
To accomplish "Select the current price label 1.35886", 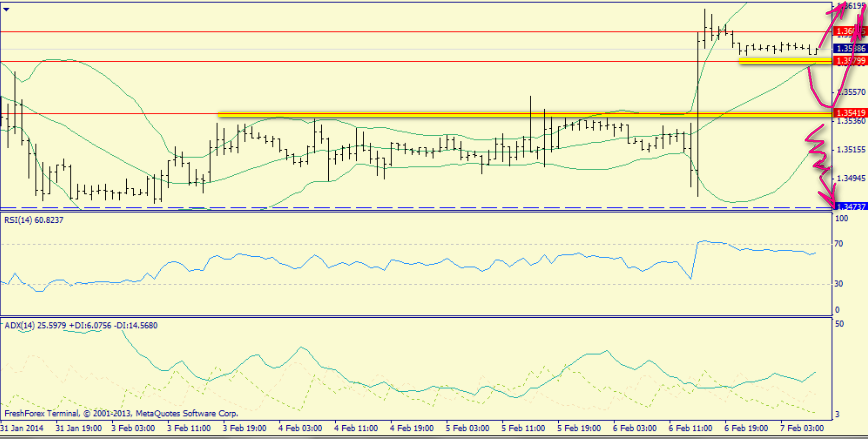I will coord(851,49).
